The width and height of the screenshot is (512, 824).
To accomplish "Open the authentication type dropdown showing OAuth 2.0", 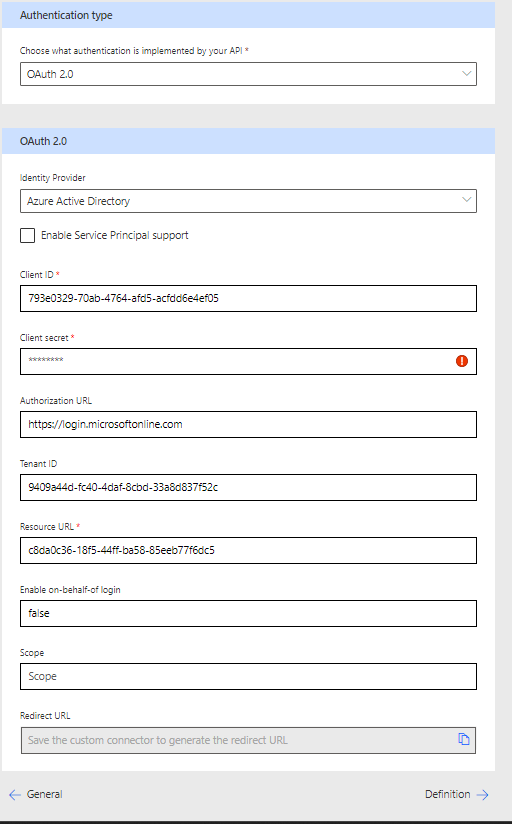I will (248, 74).
